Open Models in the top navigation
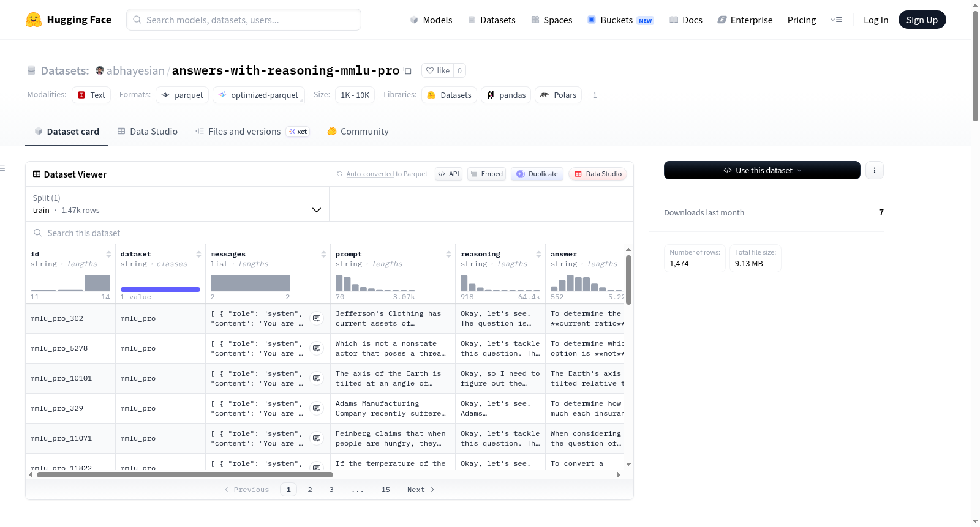The height and width of the screenshot is (527, 980). coord(431,20)
